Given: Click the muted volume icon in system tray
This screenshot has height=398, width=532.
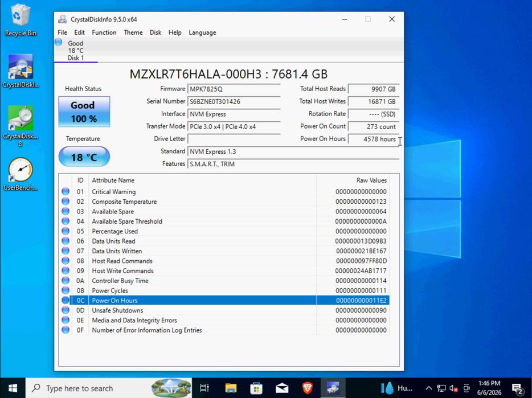Looking at the screenshot, I should click(453, 388).
